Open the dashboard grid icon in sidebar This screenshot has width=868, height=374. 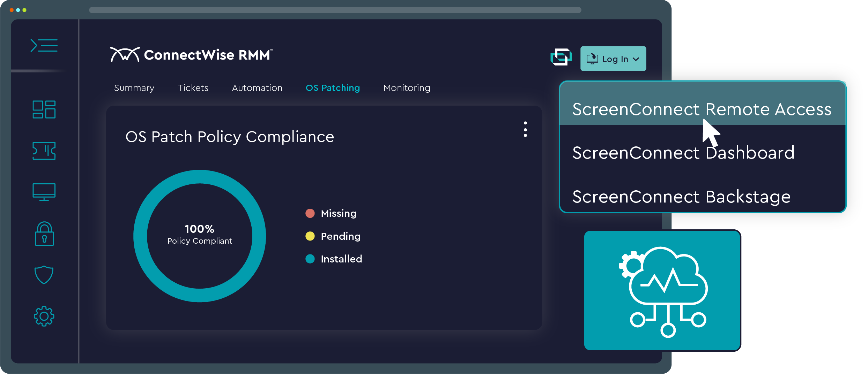tap(44, 110)
